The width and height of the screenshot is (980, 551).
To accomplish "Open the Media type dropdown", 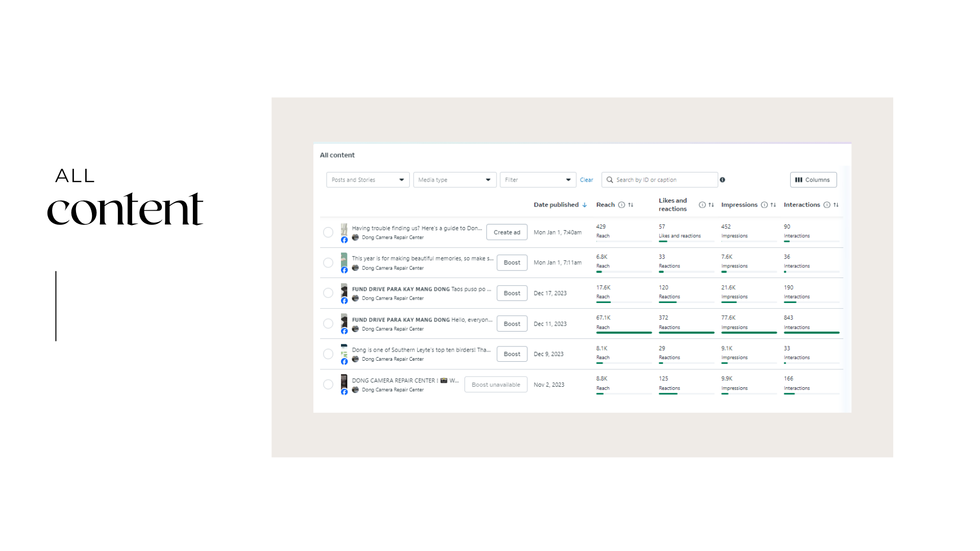I will click(454, 180).
